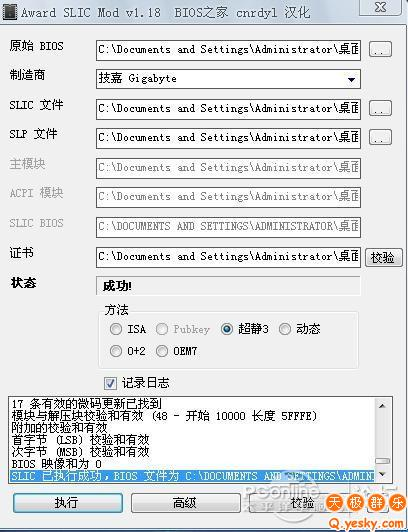Select the 动态 method radio button
The height and width of the screenshot is (532, 408).
(285, 329)
